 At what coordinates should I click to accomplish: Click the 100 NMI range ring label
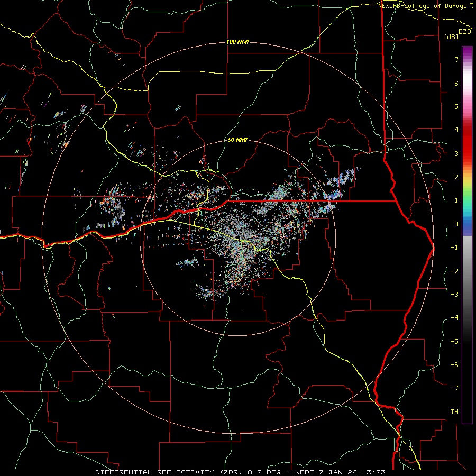tap(237, 42)
